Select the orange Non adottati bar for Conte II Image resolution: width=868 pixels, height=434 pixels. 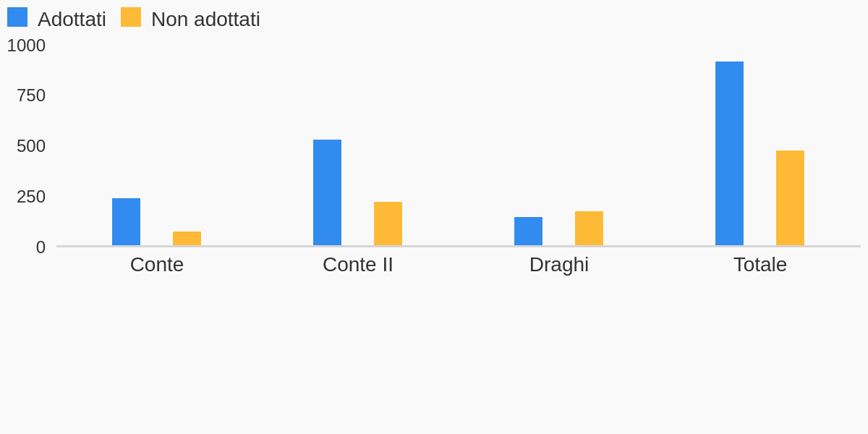pos(388,224)
